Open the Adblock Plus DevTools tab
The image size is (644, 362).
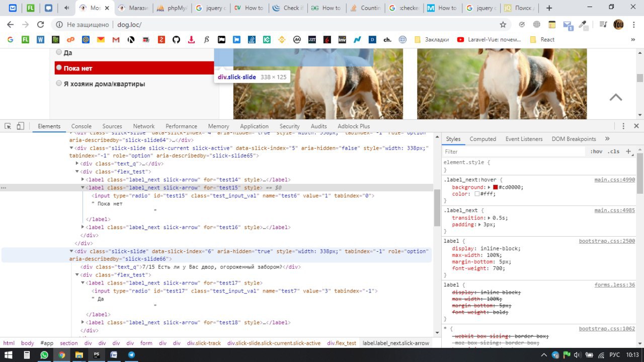click(x=354, y=126)
